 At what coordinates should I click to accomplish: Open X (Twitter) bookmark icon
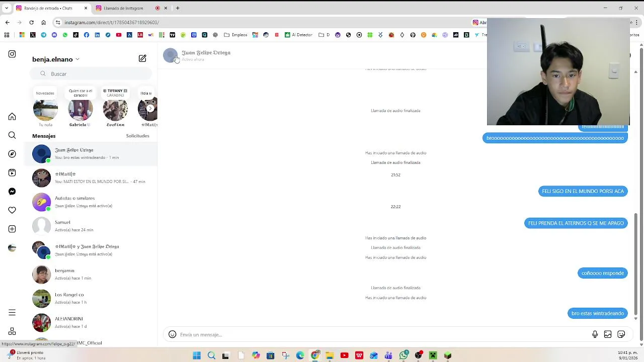[x=33, y=35]
